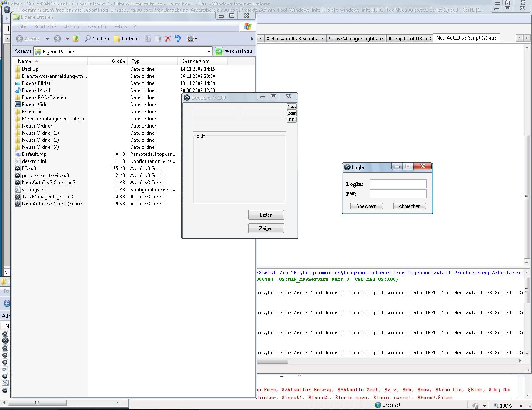Click the PW password input field
The width and height of the screenshot is (532, 410).
(398, 194)
